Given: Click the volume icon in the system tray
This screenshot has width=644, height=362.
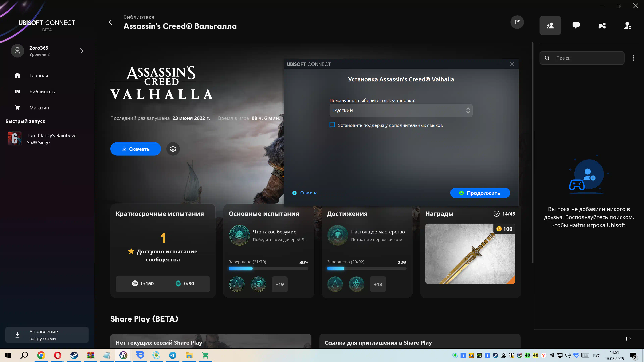Looking at the screenshot, I should tap(568, 355).
